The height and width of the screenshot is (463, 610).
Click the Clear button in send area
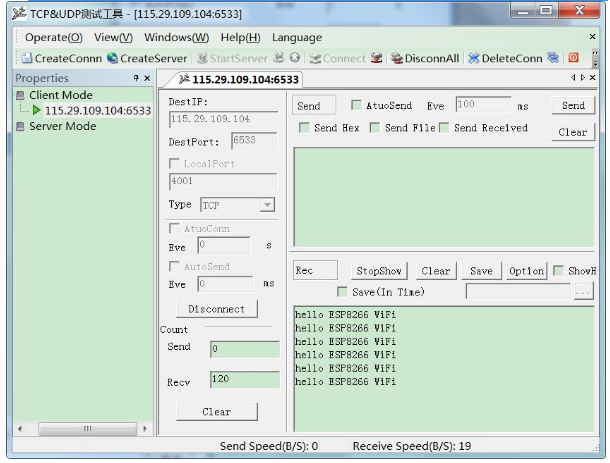point(573,132)
